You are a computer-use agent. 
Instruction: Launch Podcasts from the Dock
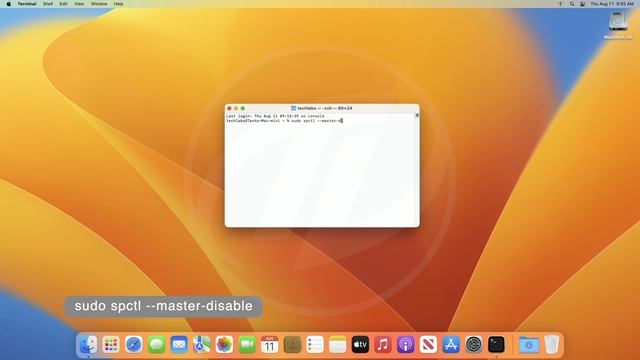pyautogui.click(x=405, y=345)
